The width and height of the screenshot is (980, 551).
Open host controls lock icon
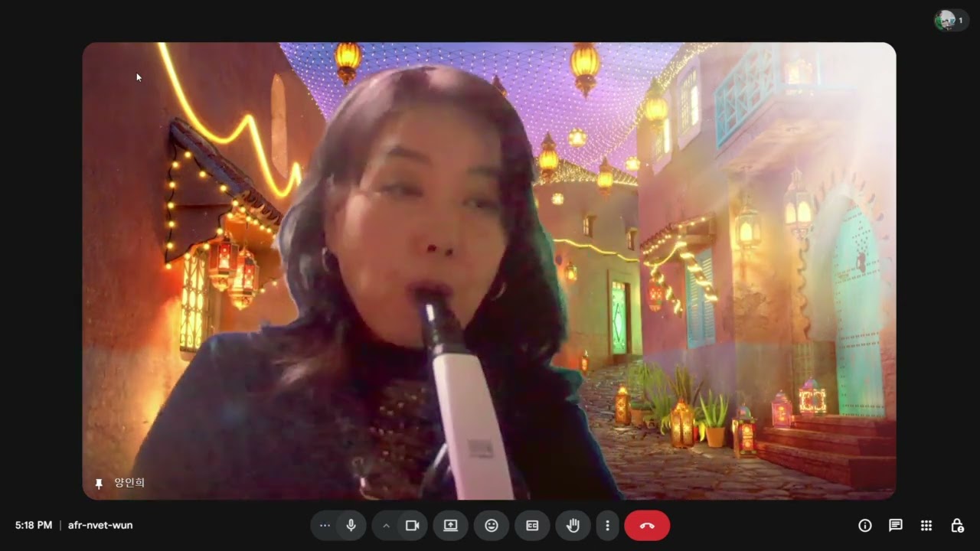[x=957, y=526]
